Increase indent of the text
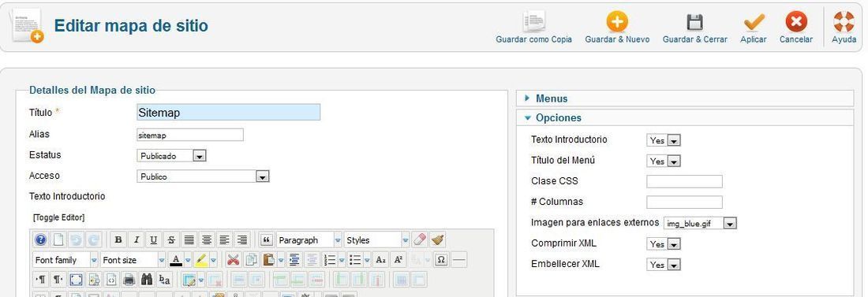This screenshot has width=868, height=297. [x=294, y=260]
